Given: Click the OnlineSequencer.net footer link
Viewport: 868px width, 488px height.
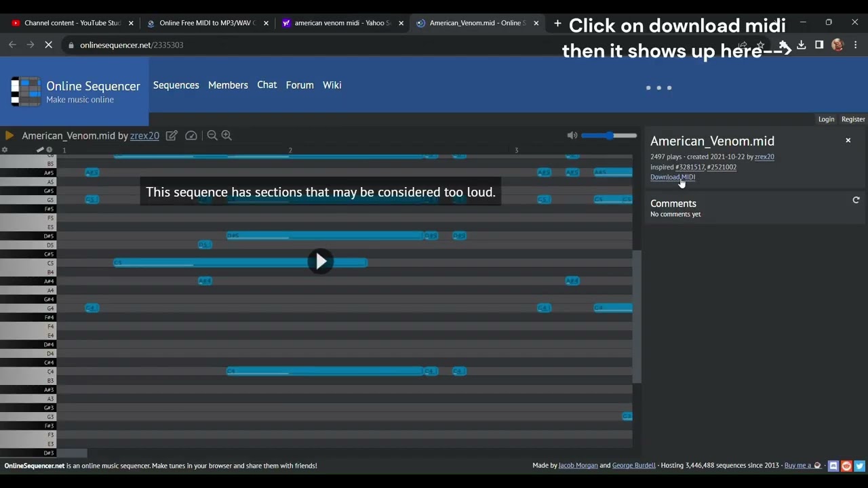Looking at the screenshot, I should [x=35, y=466].
